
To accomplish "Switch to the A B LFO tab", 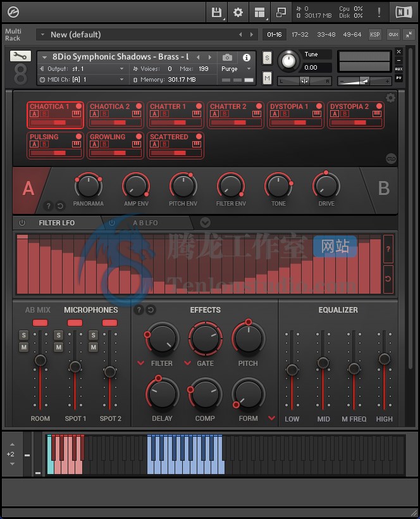I will (x=145, y=223).
